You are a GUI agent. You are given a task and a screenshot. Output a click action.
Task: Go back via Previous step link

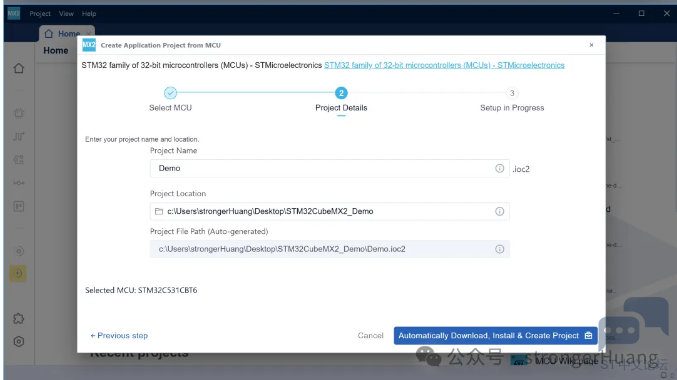119,336
